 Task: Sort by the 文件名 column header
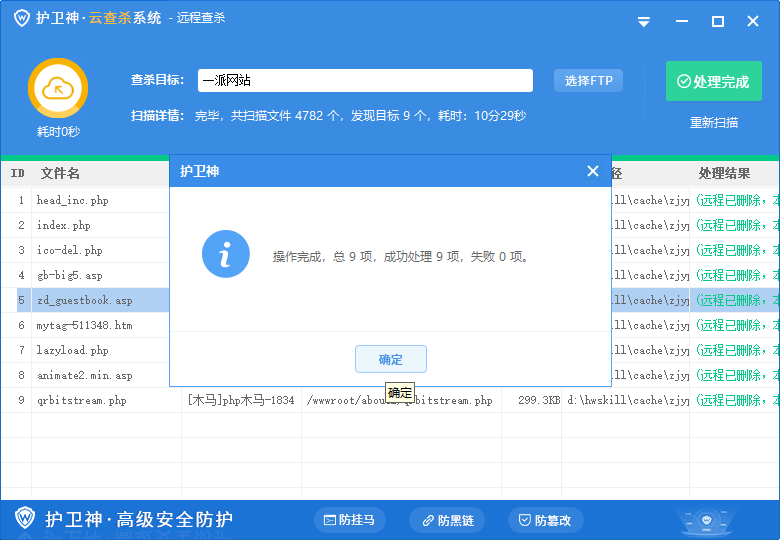[60, 174]
